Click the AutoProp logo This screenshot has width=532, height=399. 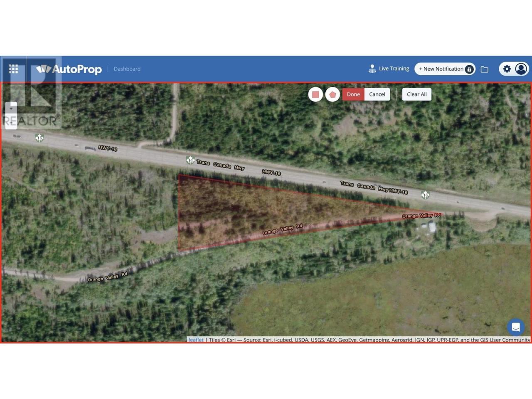click(x=69, y=69)
